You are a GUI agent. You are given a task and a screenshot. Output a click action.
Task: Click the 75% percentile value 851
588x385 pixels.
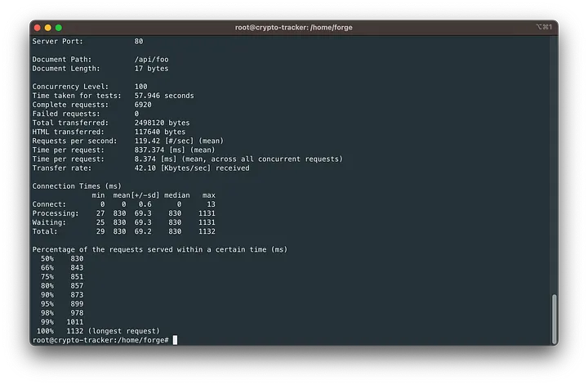[77, 276]
